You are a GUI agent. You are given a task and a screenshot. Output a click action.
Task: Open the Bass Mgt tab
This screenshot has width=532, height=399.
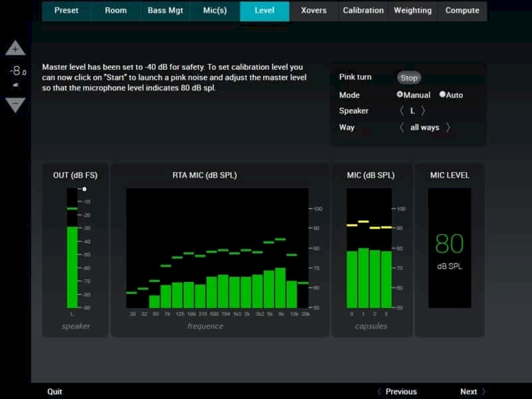165,11
